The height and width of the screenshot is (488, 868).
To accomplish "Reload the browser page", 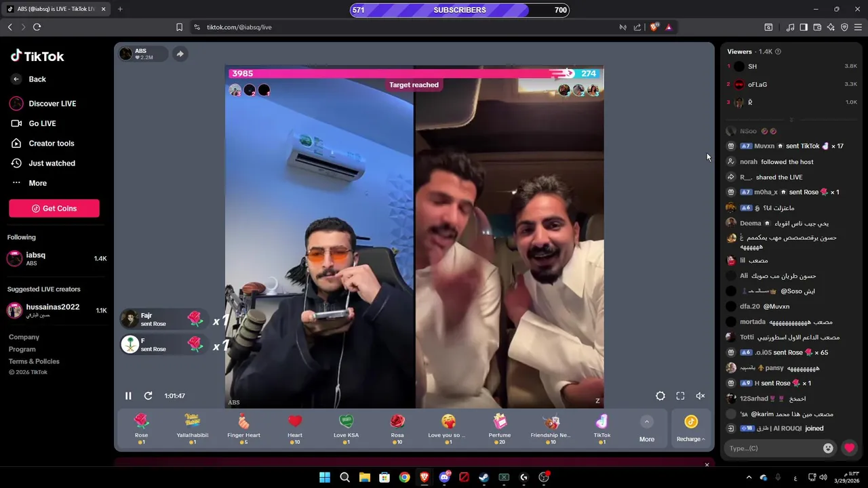I will (37, 27).
